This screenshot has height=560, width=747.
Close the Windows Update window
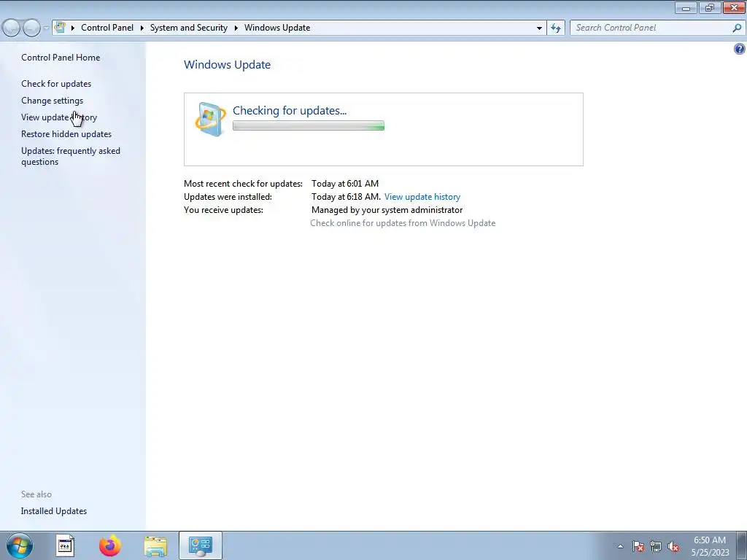734,7
